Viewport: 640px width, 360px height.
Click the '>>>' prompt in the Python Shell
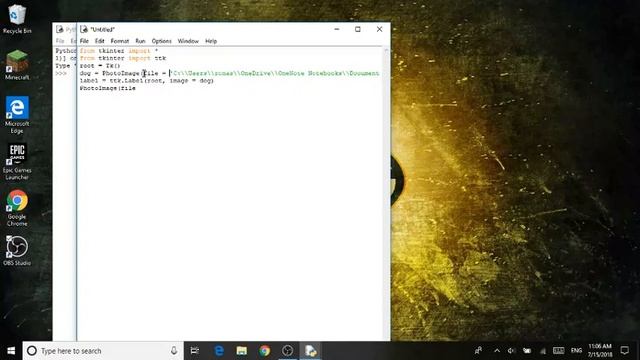[x=61, y=73]
